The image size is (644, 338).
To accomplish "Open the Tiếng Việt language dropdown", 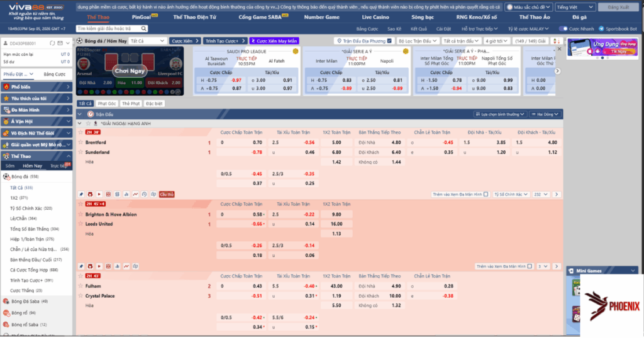I will tap(575, 7).
